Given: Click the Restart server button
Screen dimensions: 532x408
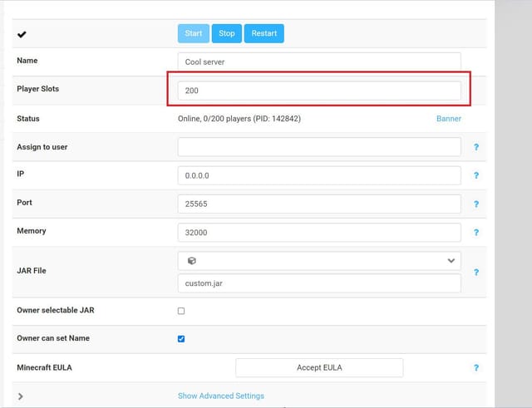Looking at the screenshot, I should coord(264,33).
